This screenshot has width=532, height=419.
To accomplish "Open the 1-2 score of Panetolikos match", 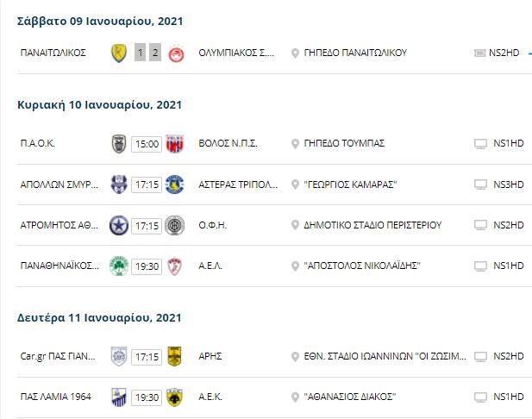I will (x=147, y=53).
